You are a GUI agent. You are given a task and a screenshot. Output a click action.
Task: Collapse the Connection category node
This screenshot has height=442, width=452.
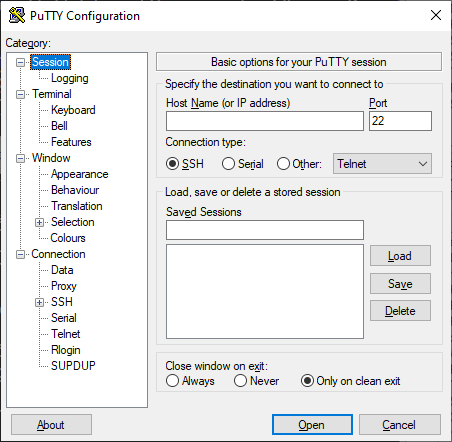[x=21, y=254]
